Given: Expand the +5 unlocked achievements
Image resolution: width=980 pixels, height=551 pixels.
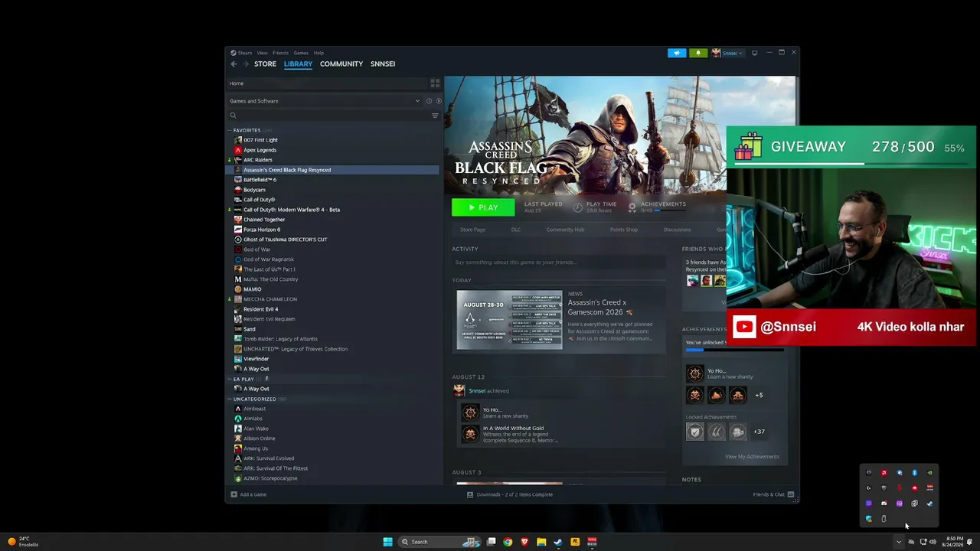Looking at the screenshot, I should pyautogui.click(x=759, y=395).
